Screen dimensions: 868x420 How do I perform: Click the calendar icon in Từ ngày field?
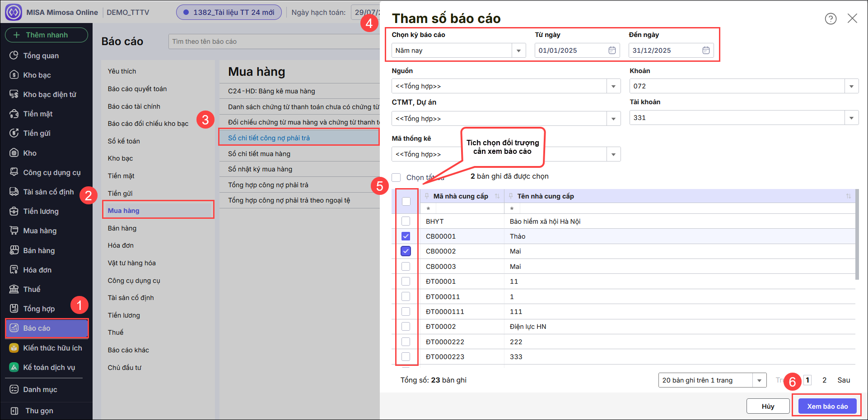(x=612, y=51)
